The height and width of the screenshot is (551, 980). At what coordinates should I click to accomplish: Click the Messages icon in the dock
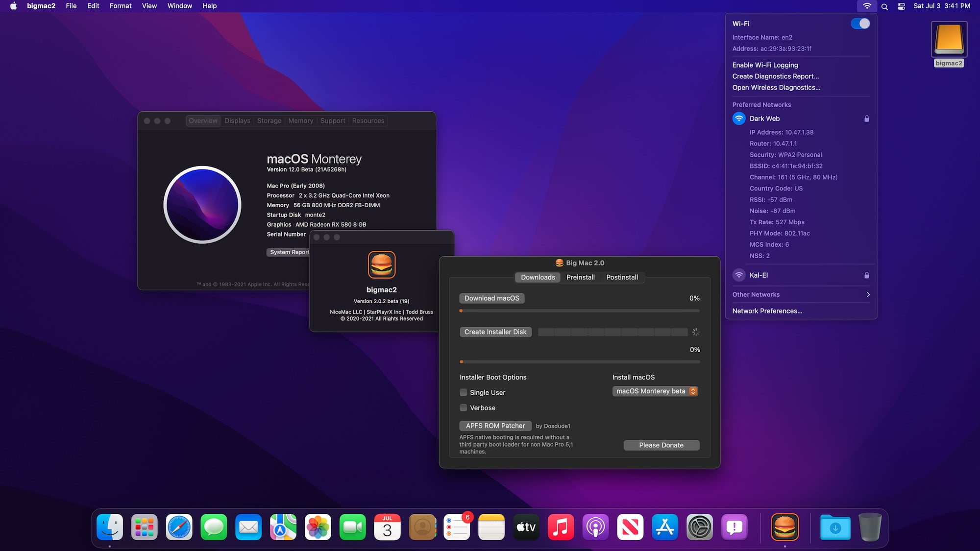[213, 527]
